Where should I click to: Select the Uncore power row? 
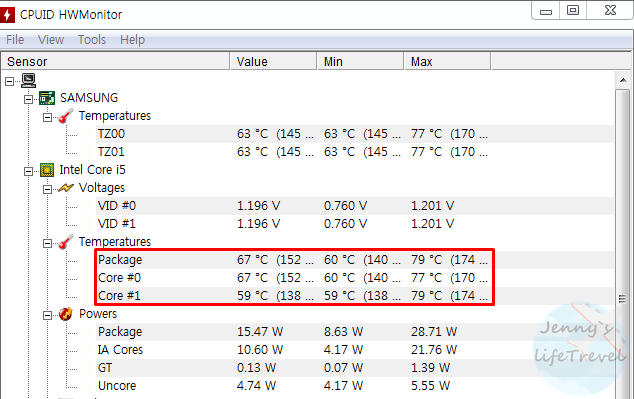(355, 386)
